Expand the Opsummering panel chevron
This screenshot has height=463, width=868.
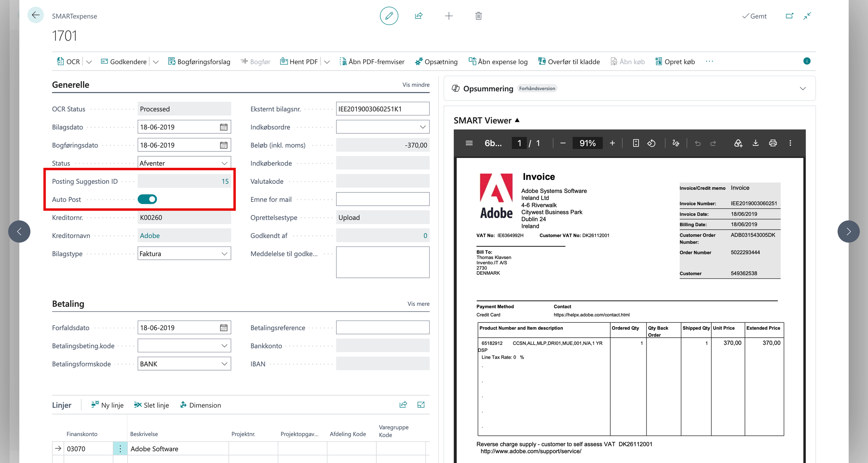click(803, 89)
